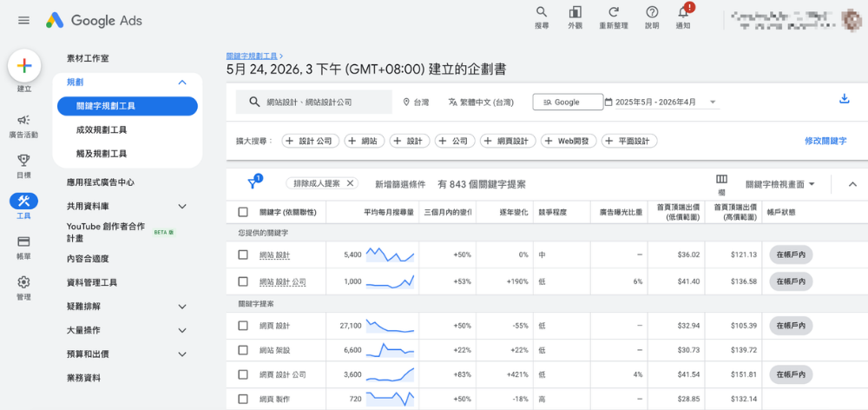
Task: Click 在帳戶內 badge for 網站 設計 公司
Action: click(791, 281)
